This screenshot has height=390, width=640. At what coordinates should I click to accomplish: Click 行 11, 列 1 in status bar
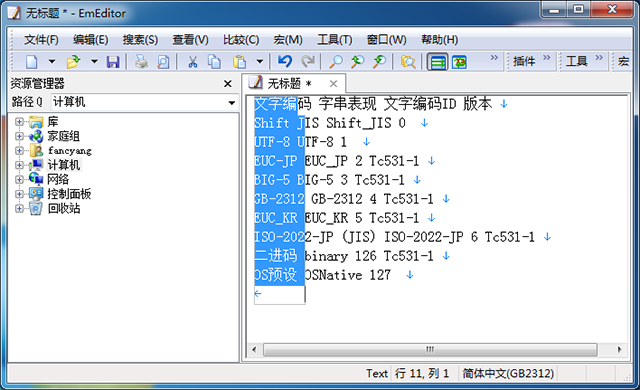pos(422,373)
